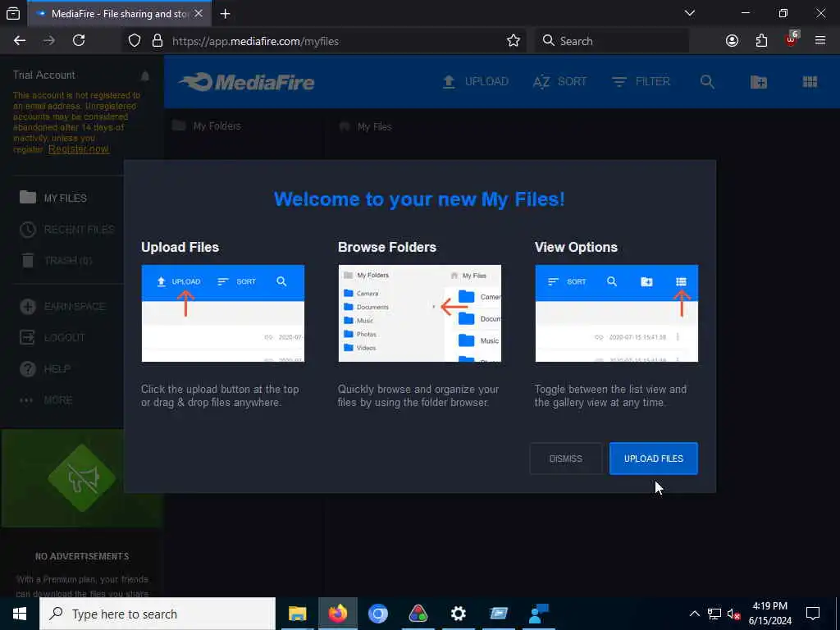The height and width of the screenshot is (630, 840).
Task: Click the My Folders header
Action: 207,126
